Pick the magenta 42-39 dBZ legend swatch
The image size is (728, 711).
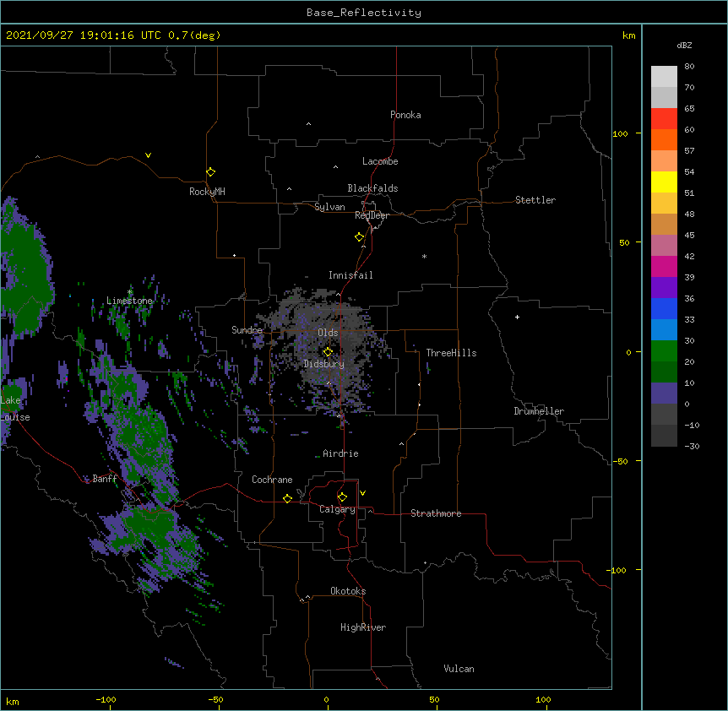pos(664,266)
